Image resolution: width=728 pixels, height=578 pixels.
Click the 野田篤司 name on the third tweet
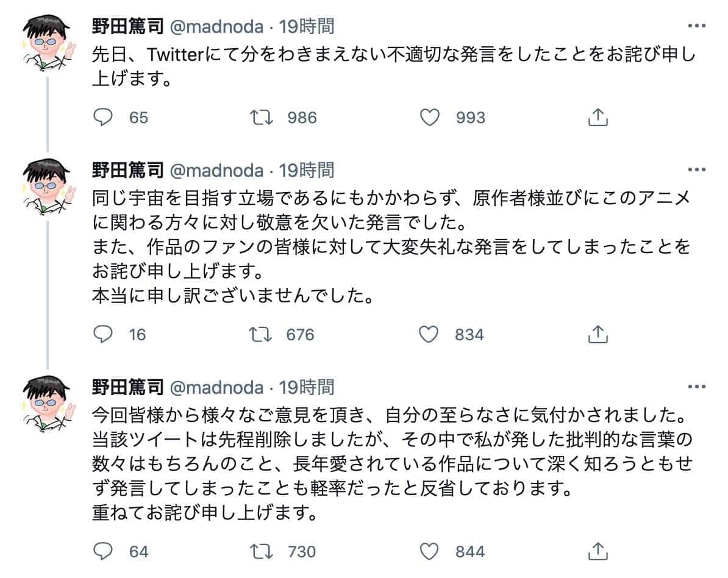[x=119, y=387]
